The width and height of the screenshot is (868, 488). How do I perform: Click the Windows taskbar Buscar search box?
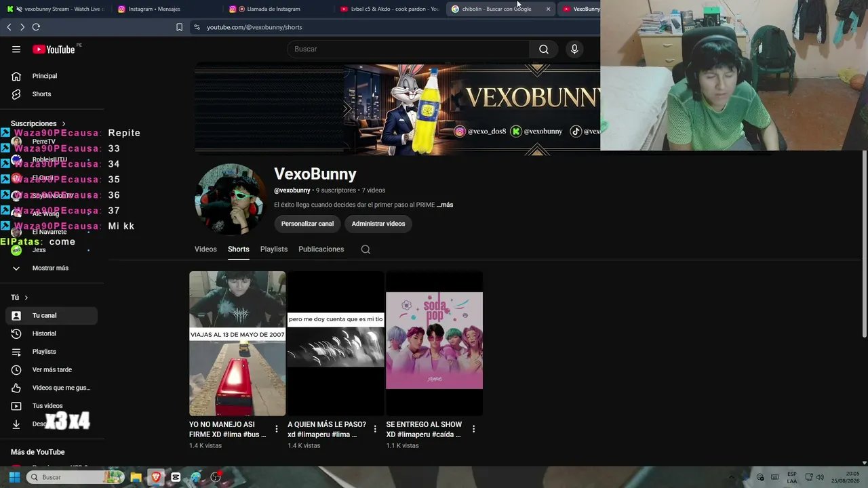(75, 477)
